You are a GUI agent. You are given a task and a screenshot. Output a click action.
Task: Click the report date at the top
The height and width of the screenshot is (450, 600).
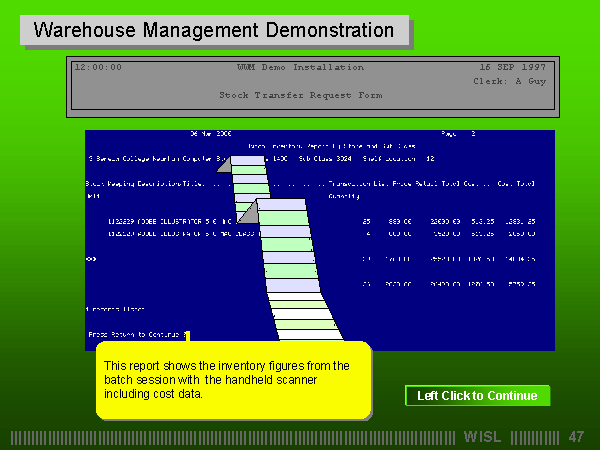click(x=210, y=133)
